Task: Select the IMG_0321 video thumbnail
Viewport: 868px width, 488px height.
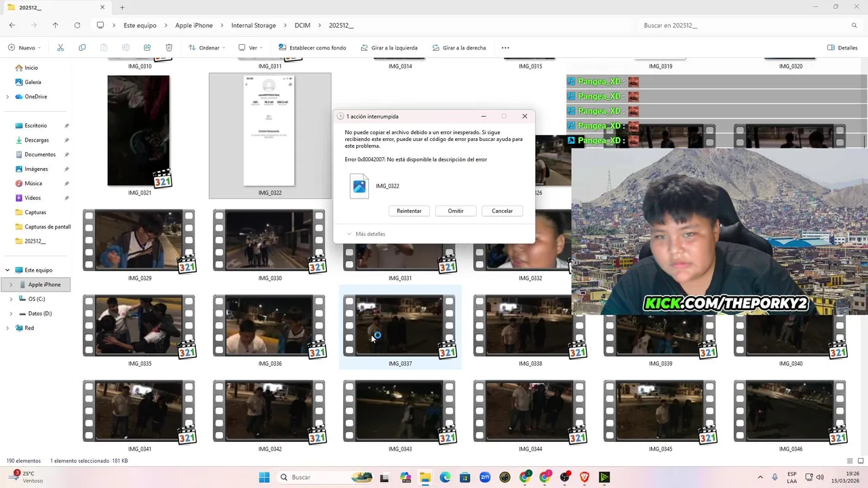Action: tap(139, 131)
